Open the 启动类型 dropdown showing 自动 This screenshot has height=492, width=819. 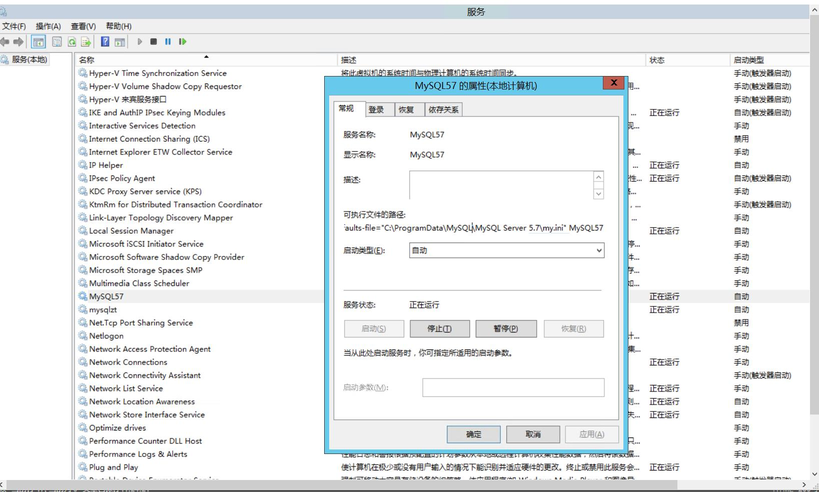[507, 251]
